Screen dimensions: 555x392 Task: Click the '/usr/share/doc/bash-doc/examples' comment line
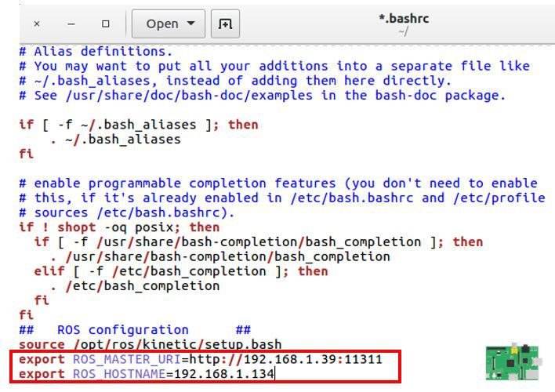click(x=263, y=96)
